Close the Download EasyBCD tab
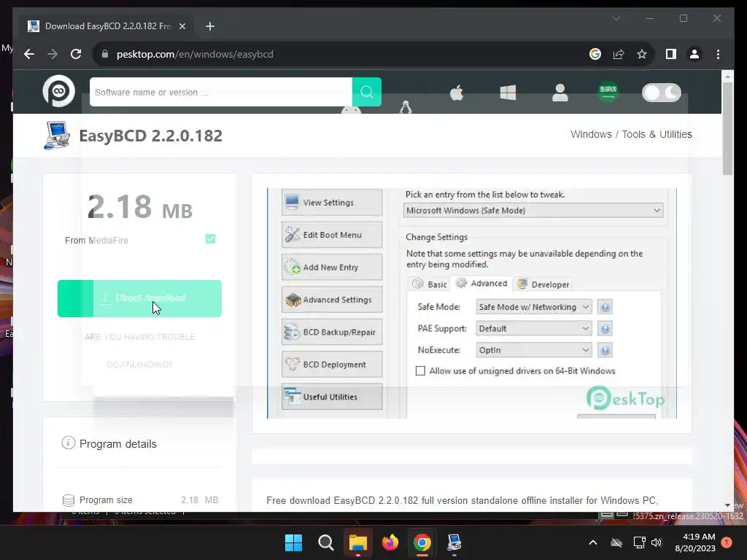Viewport: 747px width, 560px height. click(182, 26)
